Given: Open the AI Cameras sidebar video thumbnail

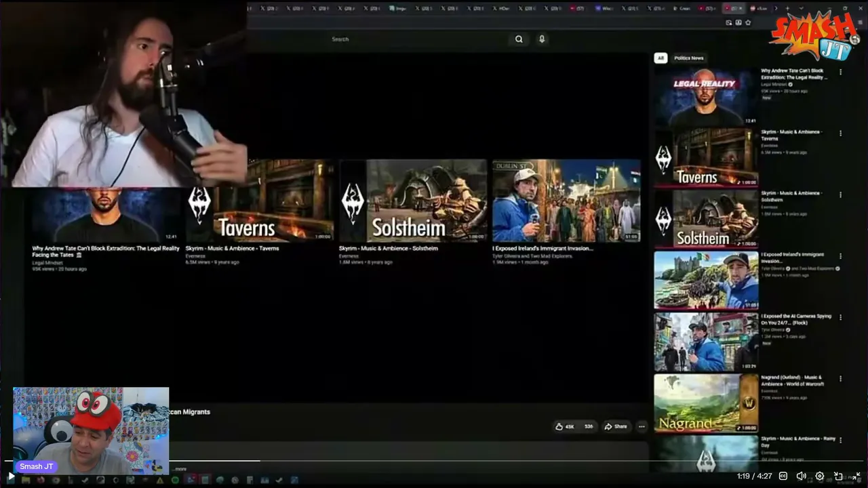Looking at the screenshot, I should tap(706, 342).
